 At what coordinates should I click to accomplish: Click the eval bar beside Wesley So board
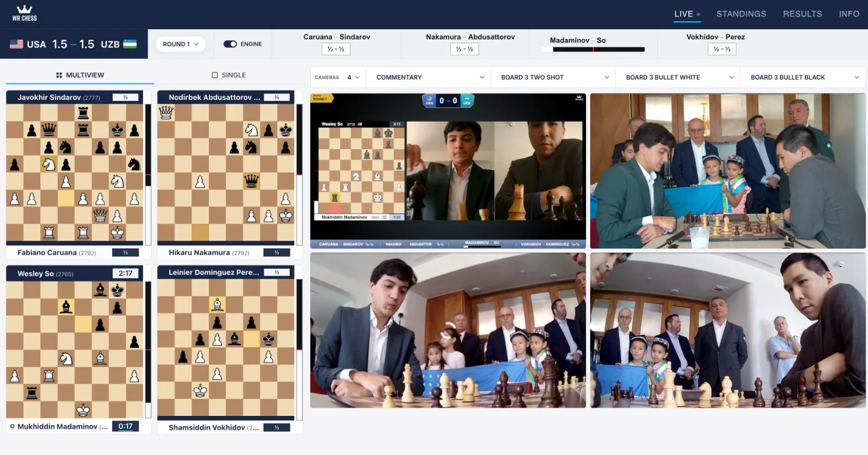click(x=148, y=349)
